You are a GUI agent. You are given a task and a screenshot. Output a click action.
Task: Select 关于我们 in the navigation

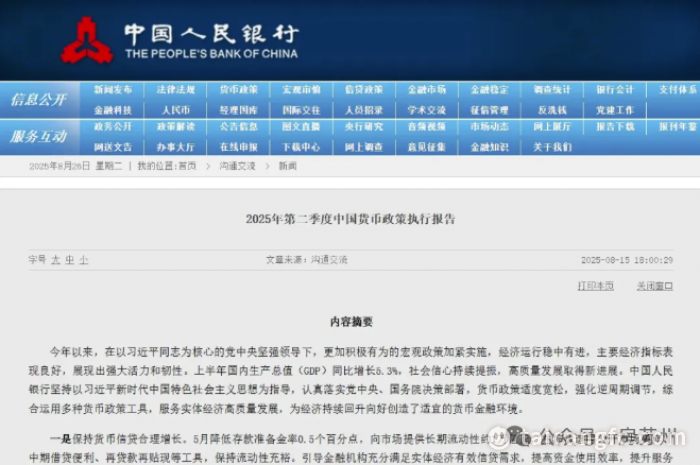552,146
